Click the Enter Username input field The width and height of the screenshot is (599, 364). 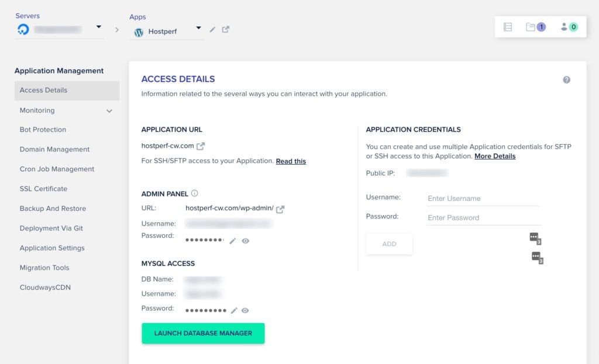click(483, 199)
